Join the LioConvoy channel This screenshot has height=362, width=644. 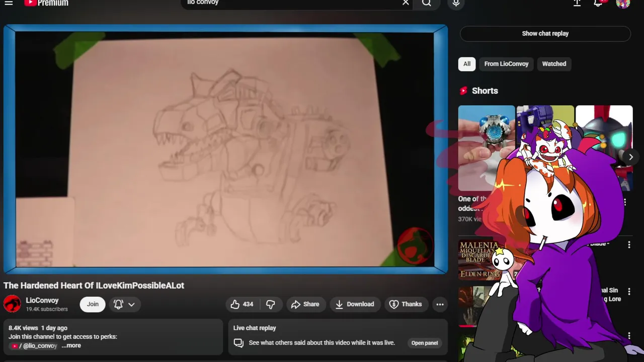click(93, 304)
